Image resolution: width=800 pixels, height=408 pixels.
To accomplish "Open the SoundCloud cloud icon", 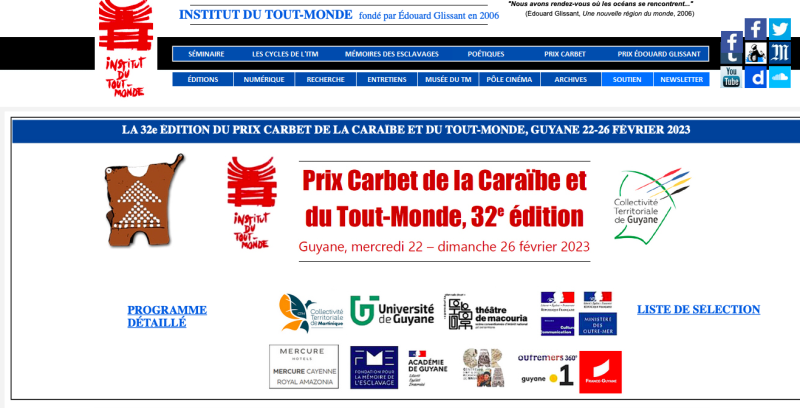I will pos(780,77).
